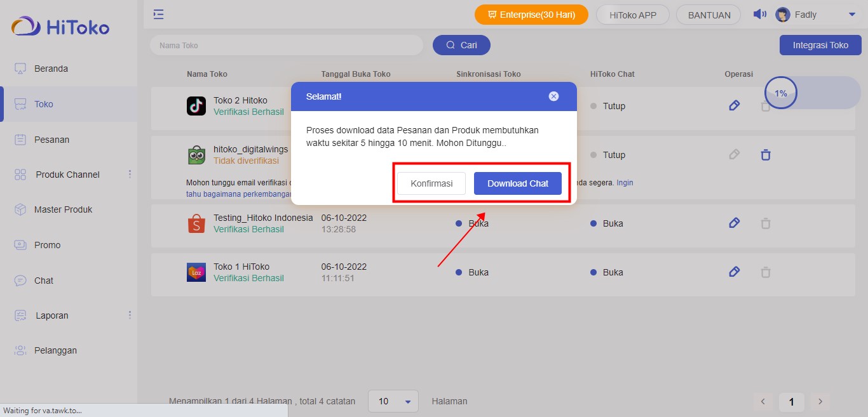The image size is (868, 417).
Task: Focus the Nama Toko search field
Action: coord(287,45)
